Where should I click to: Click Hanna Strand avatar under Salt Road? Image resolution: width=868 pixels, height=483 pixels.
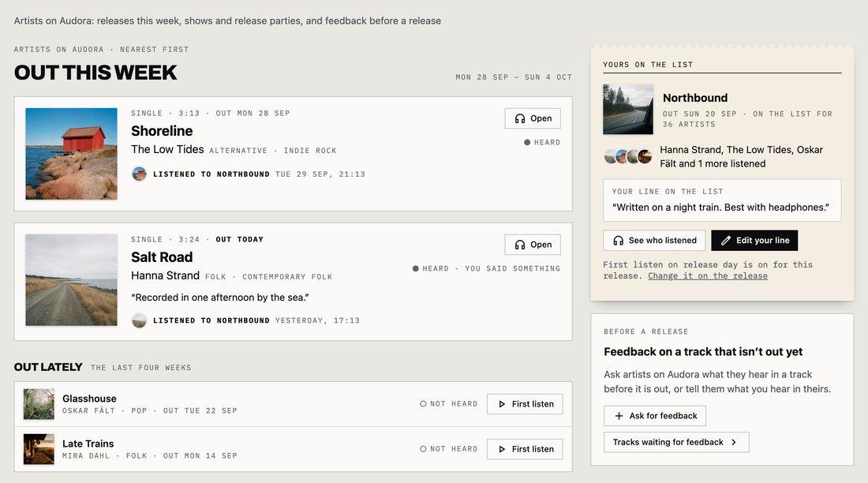tap(140, 320)
